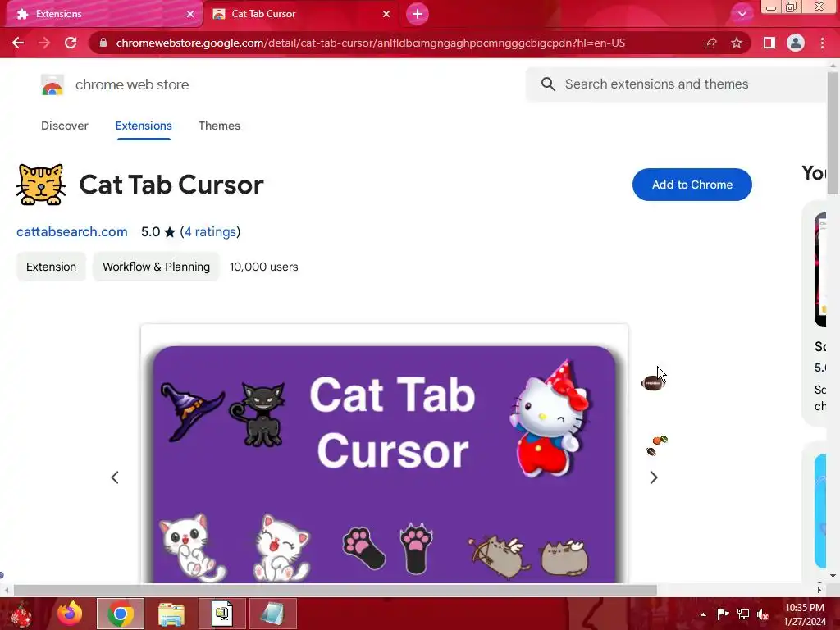Click the network icon in tray

(x=743, y=614)
